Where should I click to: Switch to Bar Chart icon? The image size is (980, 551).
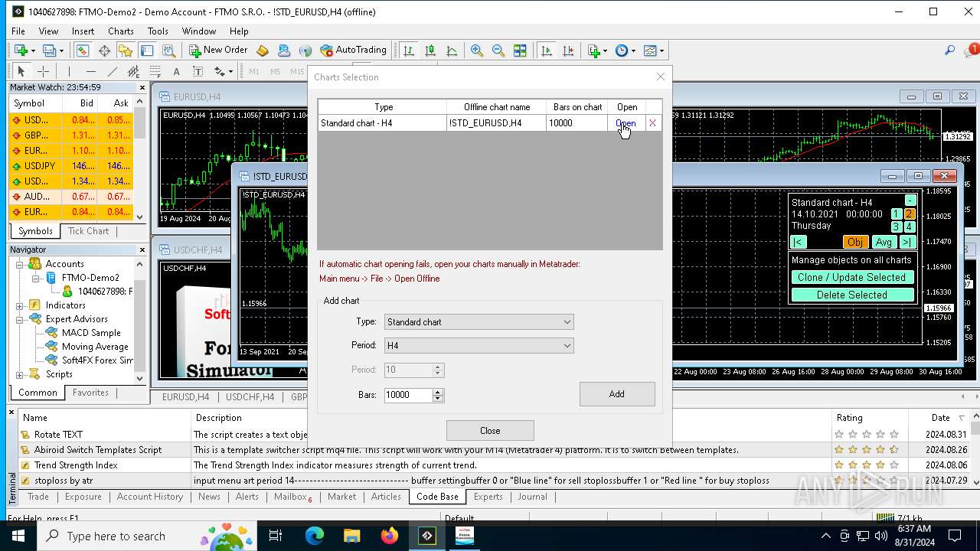(x=409, y=51)
